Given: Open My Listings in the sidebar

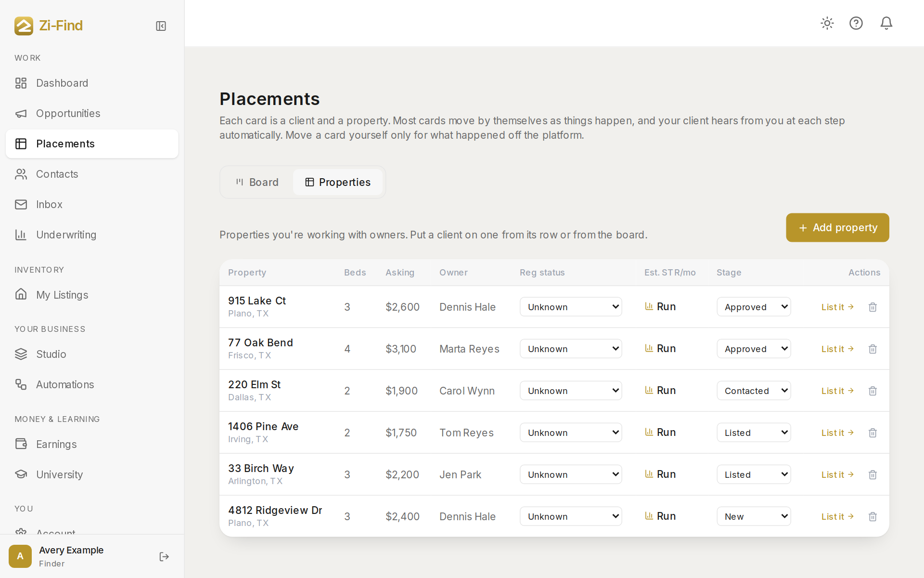Looking at the screenshot, I should point(92,295).
